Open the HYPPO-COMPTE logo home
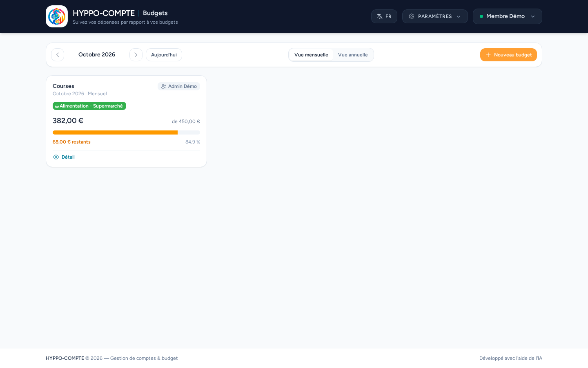Screen dimensions: 588x368 57,16
